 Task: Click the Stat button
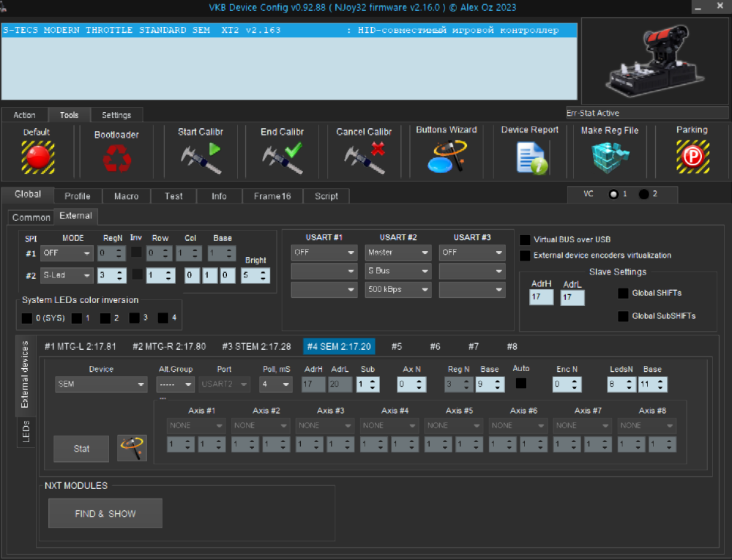(x=81, y=449)
